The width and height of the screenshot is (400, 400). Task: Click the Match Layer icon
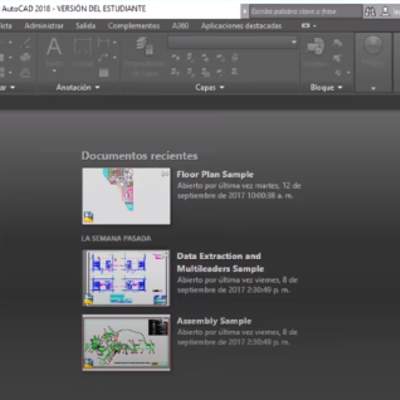pyautogui.click(x=235, y=71)
